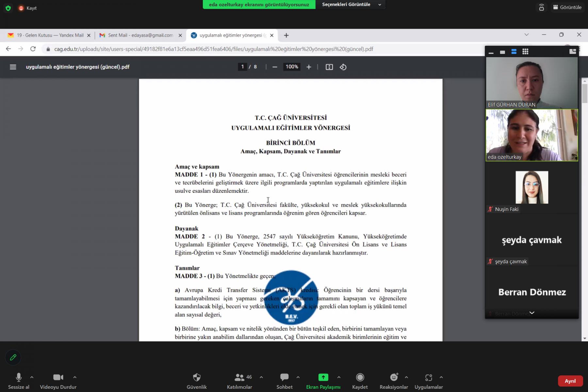Open participants options arrow beside Katılımcılar
Image resolution: width=588 pixels, height=392 pixels.
[x=261, y=377]
